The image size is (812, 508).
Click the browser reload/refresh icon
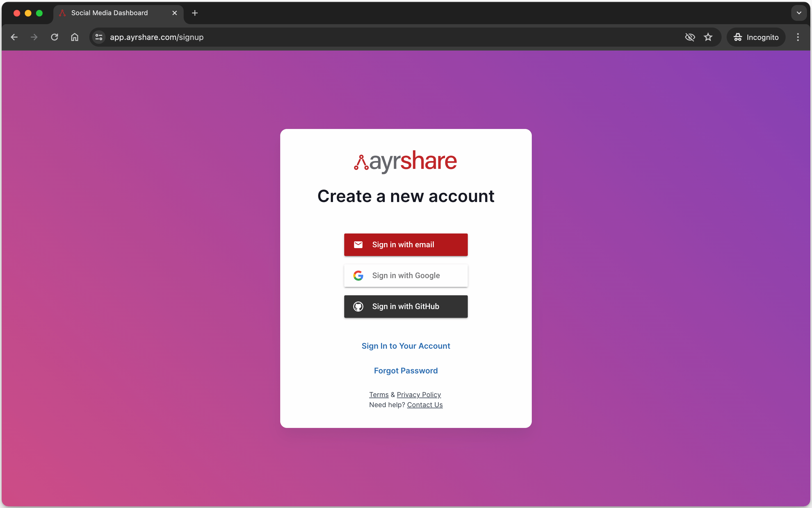pos(54,37)
